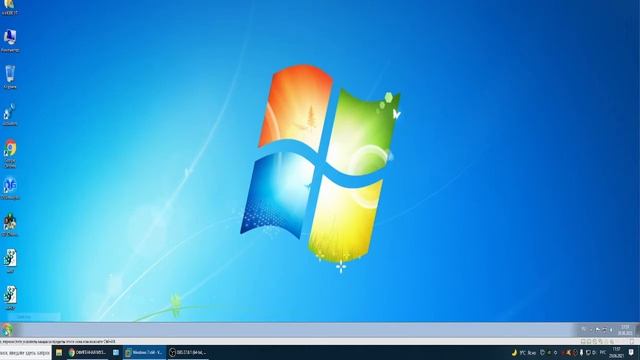640x360 pixels.
Task: Select the blue round shortcut below Chrome
Action: point(10,188)
